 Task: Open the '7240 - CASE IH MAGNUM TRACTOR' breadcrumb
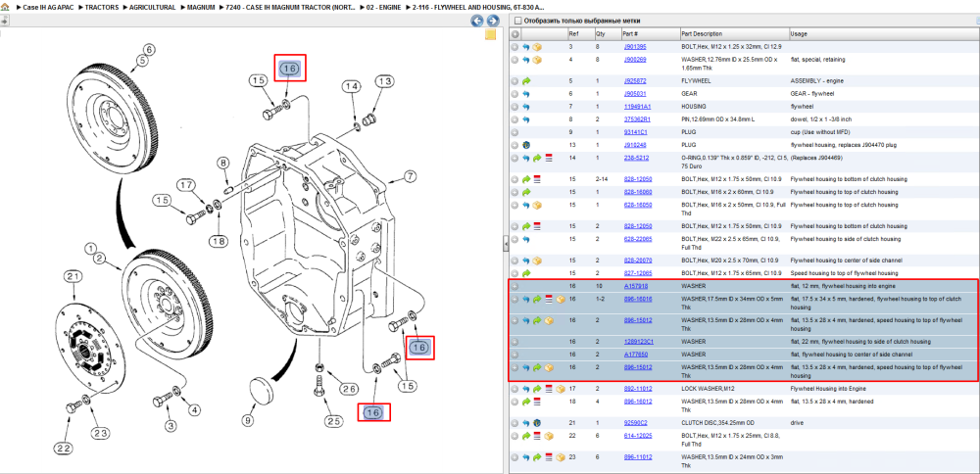291,8
